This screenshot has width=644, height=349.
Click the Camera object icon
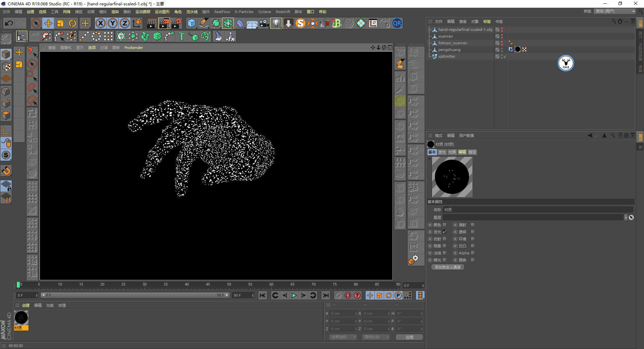point(264,23)
